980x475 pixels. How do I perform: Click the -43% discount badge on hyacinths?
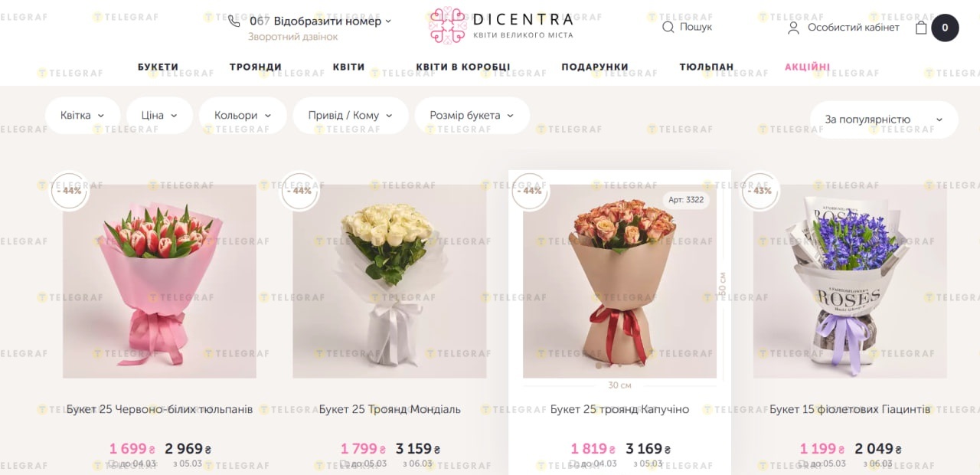click(759, 191)
